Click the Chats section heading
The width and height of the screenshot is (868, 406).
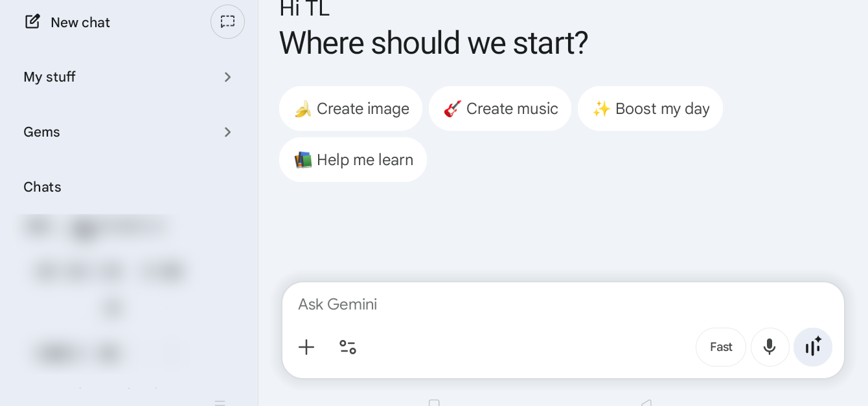(x=43, y=187)
